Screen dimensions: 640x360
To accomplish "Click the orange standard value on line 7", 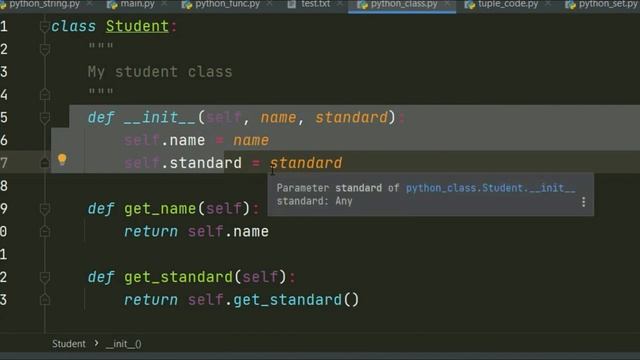I will (306, 163).
